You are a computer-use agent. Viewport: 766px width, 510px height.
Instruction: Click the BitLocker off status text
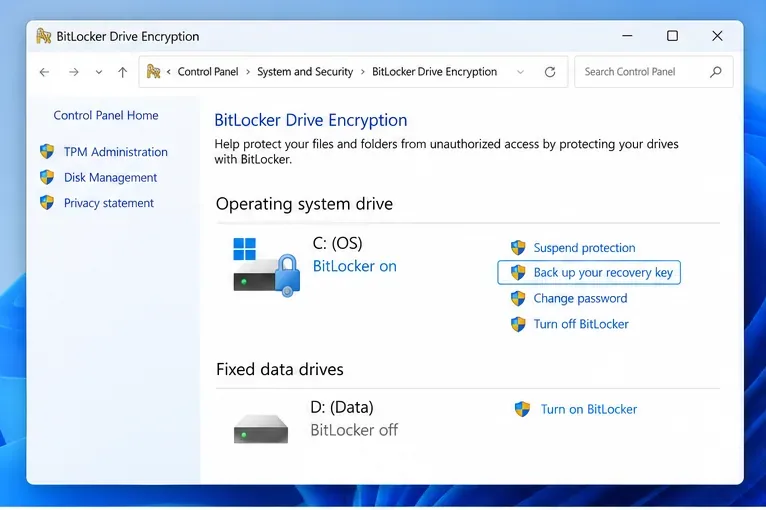point(354,430)
